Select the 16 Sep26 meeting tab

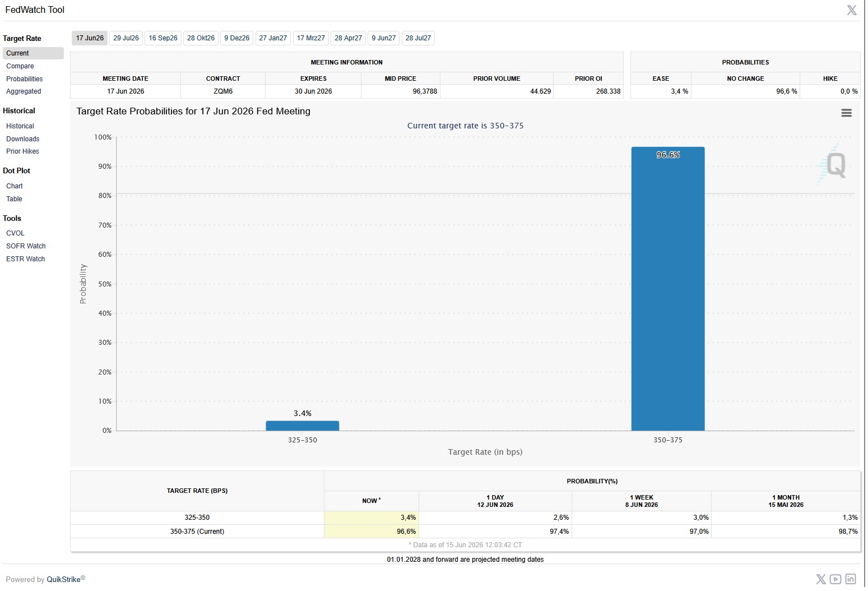coord(163,38)
